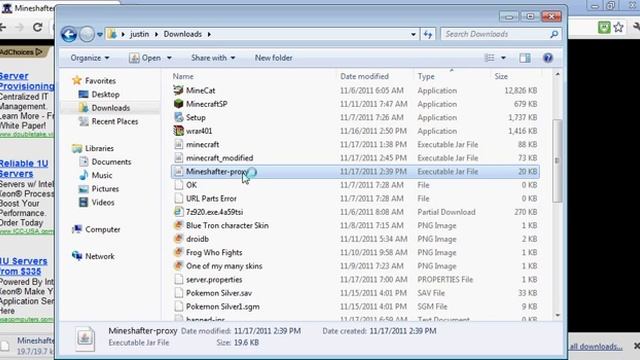Screen dimensions: 640x360
Task: Select the OK file icon
Action: point(178,185)
